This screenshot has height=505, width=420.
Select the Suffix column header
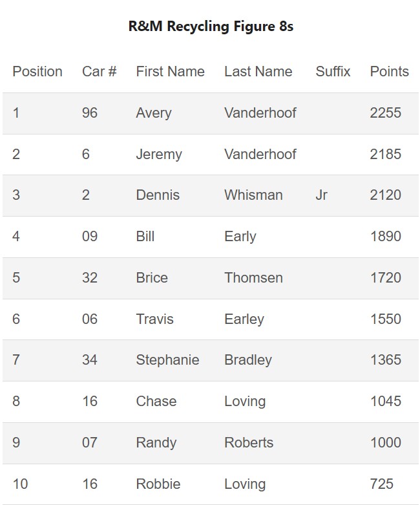(x=333, y=72)
